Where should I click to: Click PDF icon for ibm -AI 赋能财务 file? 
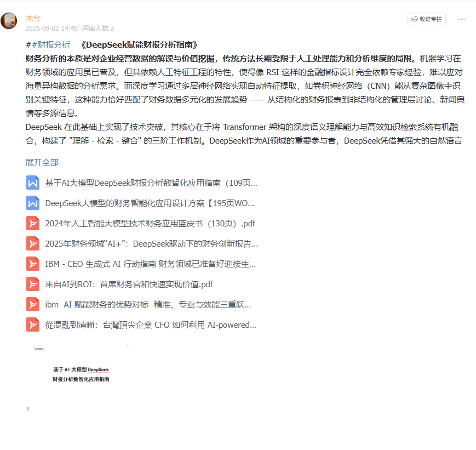[33, 304]
